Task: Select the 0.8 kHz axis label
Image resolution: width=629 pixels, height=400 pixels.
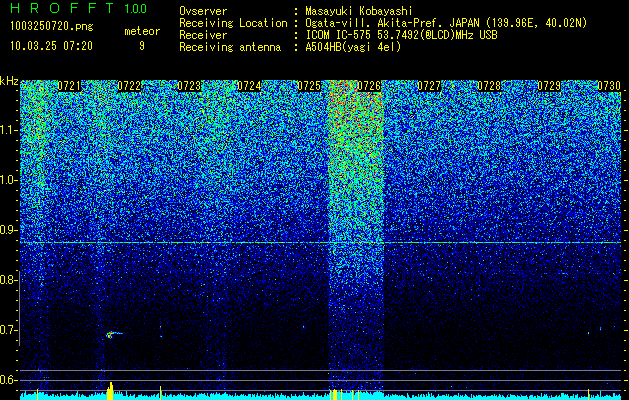Action: pos(9,280)
